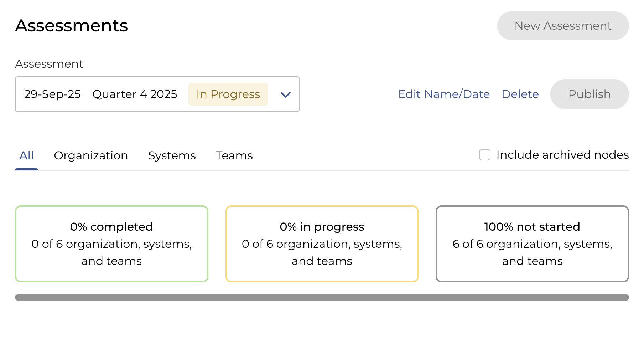
Task: Click the Assessment field label
Action: click(49, 64)
